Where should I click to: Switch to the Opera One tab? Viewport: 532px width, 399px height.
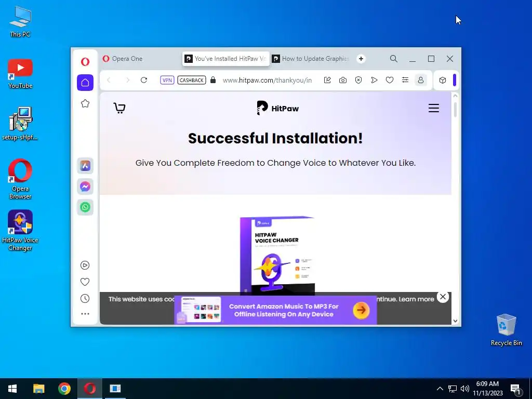tap(140, 59)
